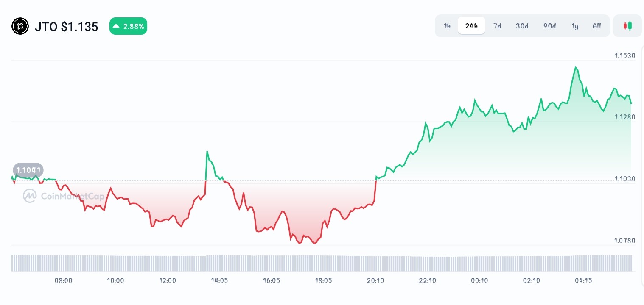The width and height of the screenshot is (644, 305).
Task: Select the All time range tab
Action: point(596,26)
